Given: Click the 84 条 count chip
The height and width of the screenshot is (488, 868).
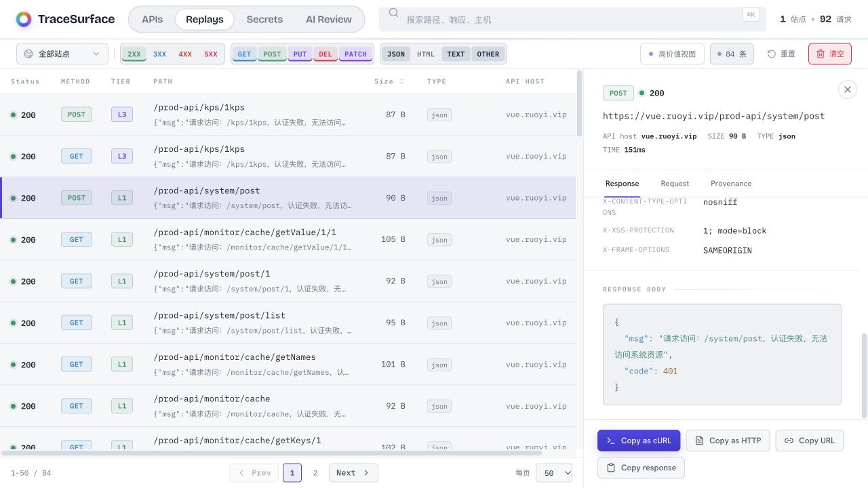Looking at the screenshot, I should click(x=732, y=54).
